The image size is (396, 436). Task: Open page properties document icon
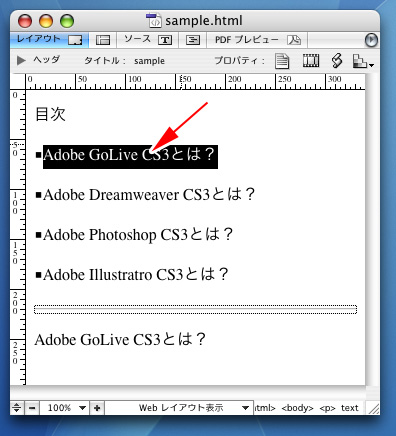coord(282,61)
